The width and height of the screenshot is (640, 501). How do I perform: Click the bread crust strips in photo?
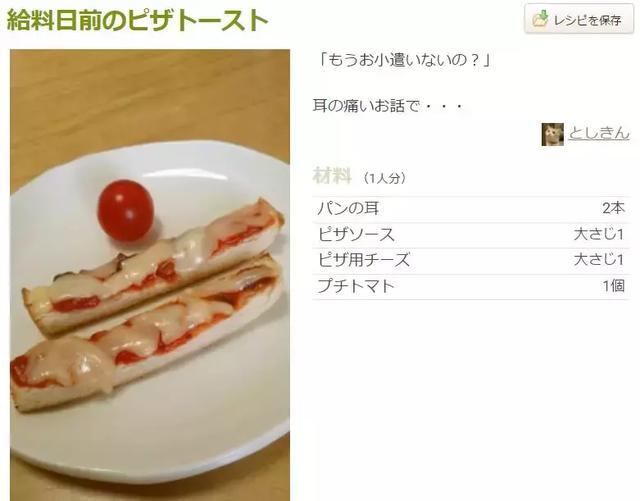(x=149, y=304)
